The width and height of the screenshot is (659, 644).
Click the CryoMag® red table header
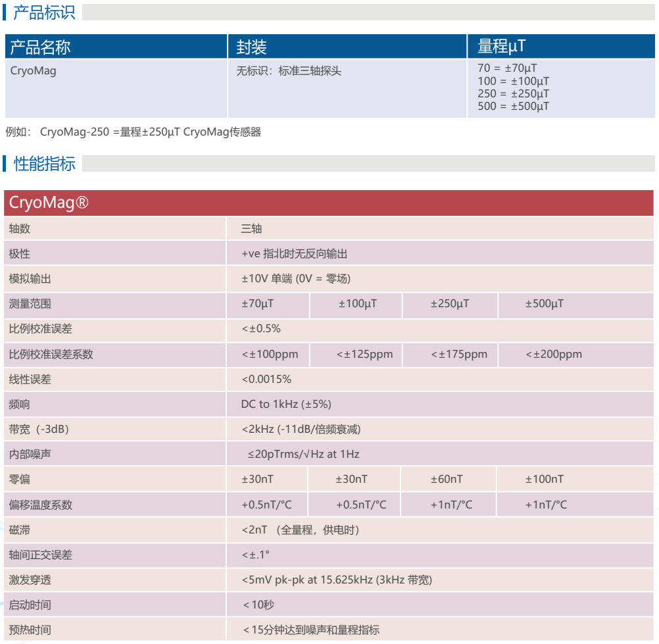tap(329, 203)
